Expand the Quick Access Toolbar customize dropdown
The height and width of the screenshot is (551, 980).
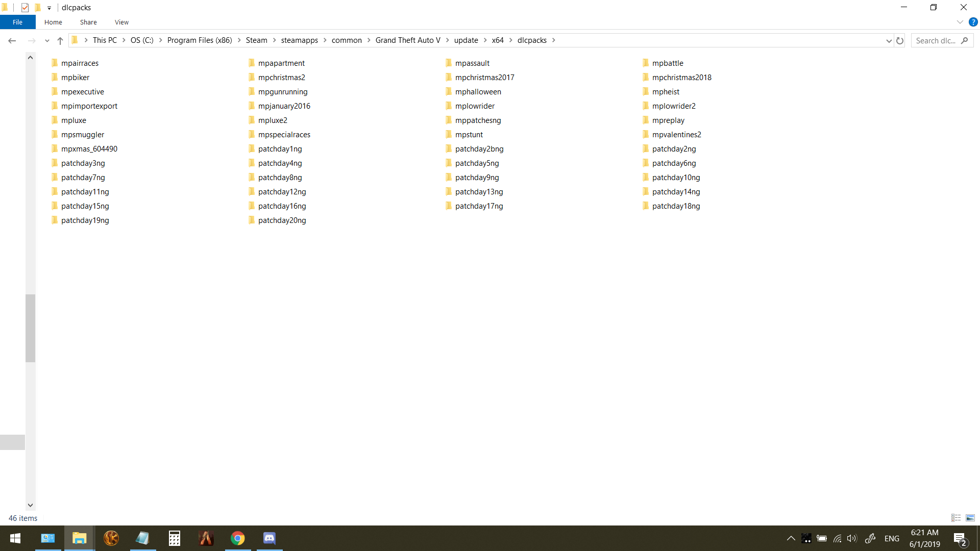tap(49, 8)
